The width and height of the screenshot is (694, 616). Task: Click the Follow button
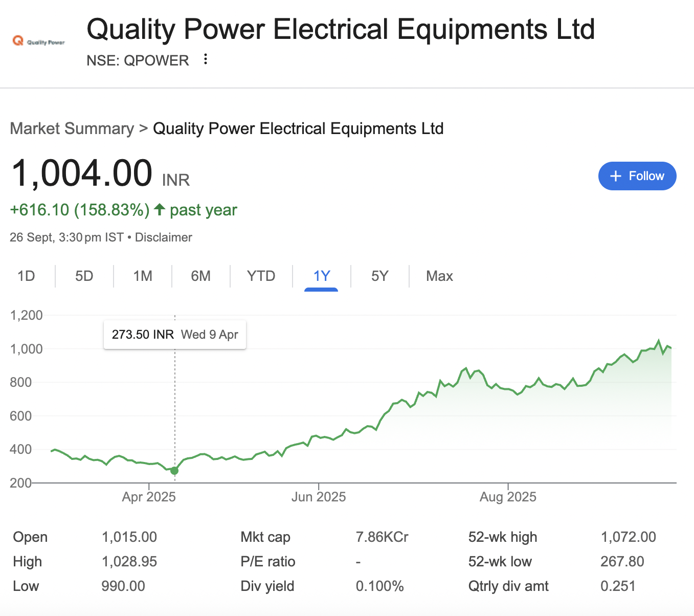[637, 176]
